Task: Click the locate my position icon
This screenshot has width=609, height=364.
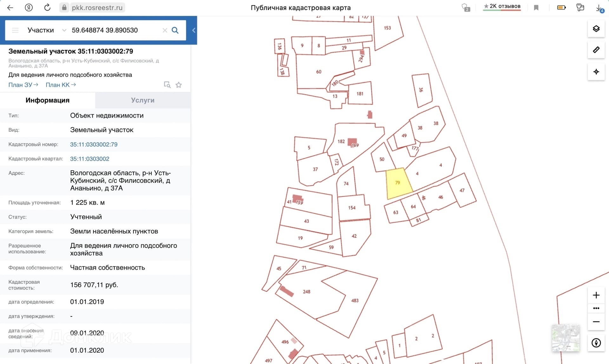Action: point(596,72)
